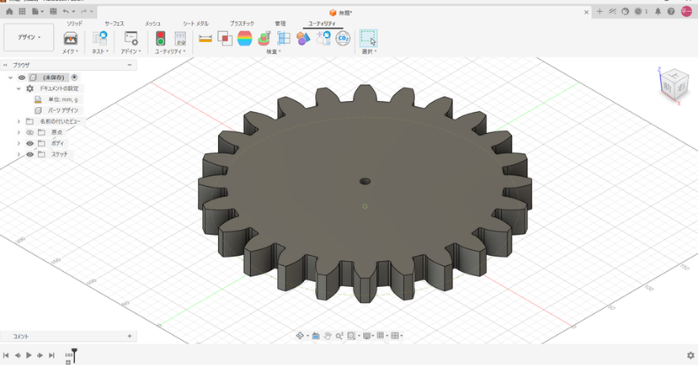This screenshot has height=365, width=698.
Task: Click the Redo arrow
Action: (84, 12)
